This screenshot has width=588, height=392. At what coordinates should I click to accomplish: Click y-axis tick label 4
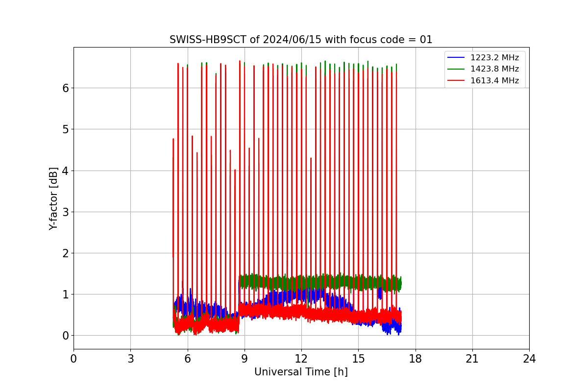(66, 171)
